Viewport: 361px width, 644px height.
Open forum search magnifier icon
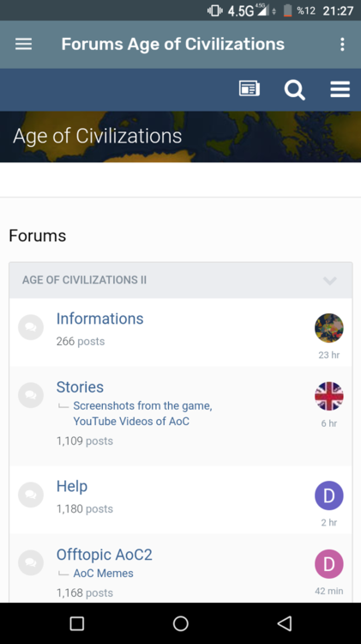click(294, 89)
